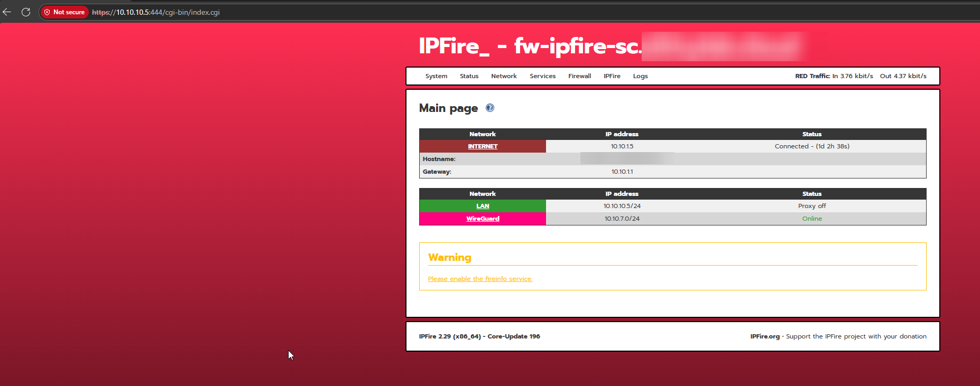This screenshot has height=386, width=980.
Task: Open the System menu
Action: point(436,76)
